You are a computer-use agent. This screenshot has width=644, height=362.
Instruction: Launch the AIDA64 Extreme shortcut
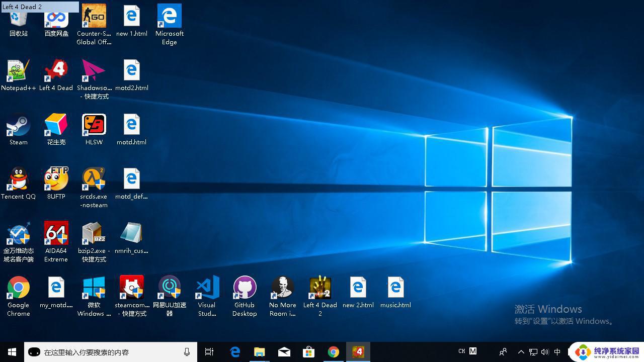[56, 242]
